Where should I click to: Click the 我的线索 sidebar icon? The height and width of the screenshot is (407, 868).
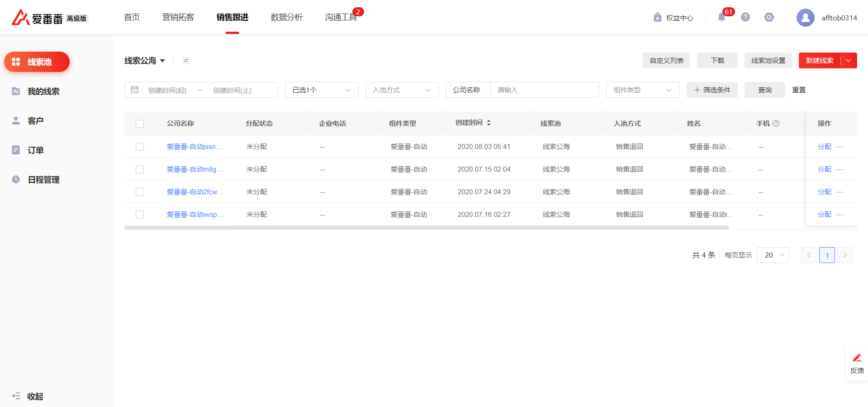pos(16,91)
